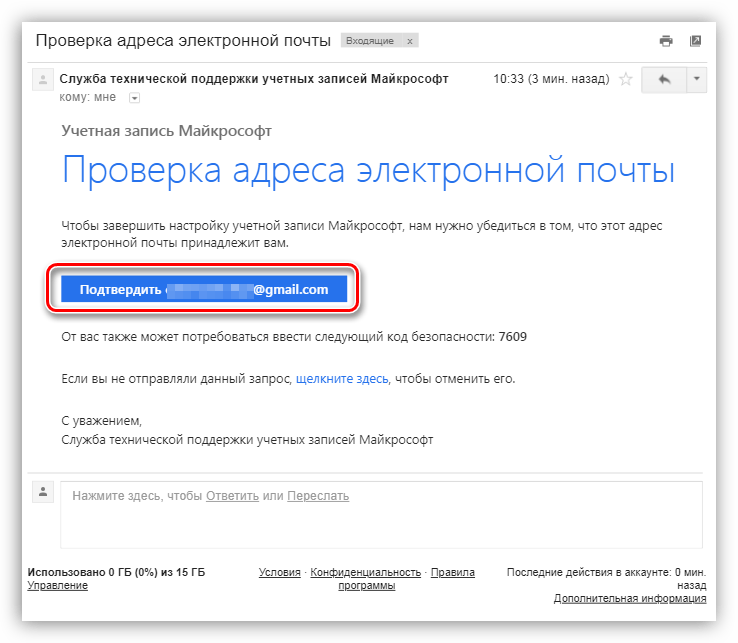
Task: Expand recipient details arrow next to 'кому: мне'
Action: click(135, 98)
